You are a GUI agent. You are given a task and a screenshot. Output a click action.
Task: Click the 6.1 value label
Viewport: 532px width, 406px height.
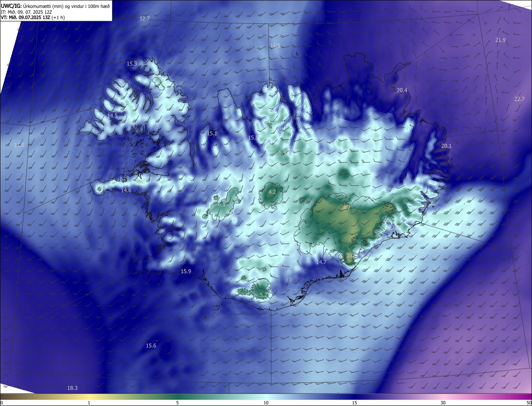click(x=222, y=205)
